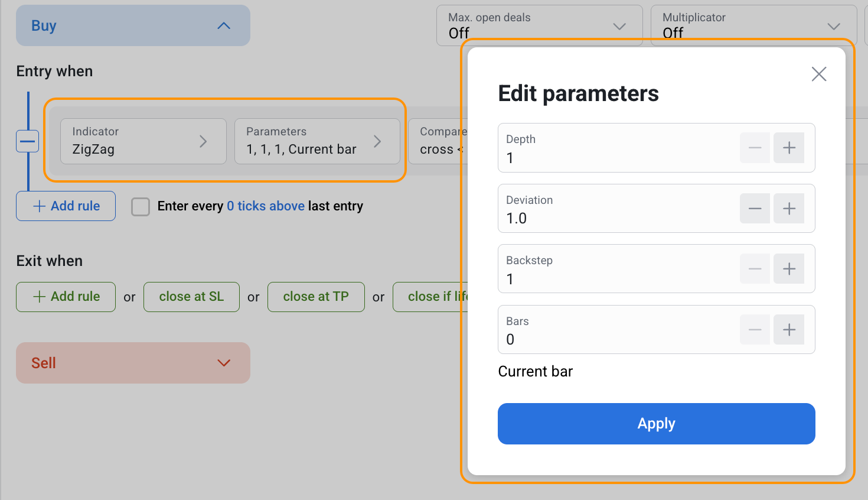Close the Edit parameters dialog

818,74
